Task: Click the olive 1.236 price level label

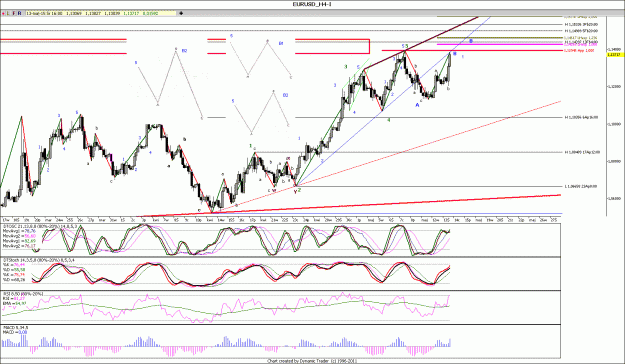Action: [580, 38]
